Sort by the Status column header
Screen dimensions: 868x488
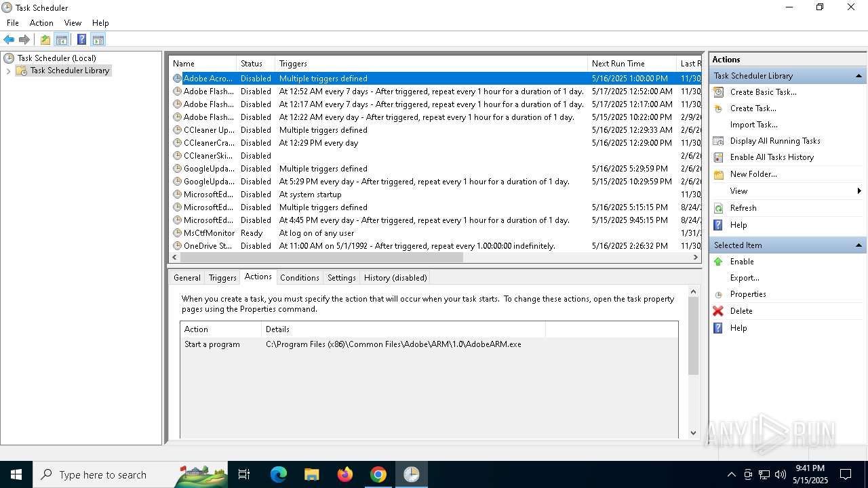click(x=256, y=64)
